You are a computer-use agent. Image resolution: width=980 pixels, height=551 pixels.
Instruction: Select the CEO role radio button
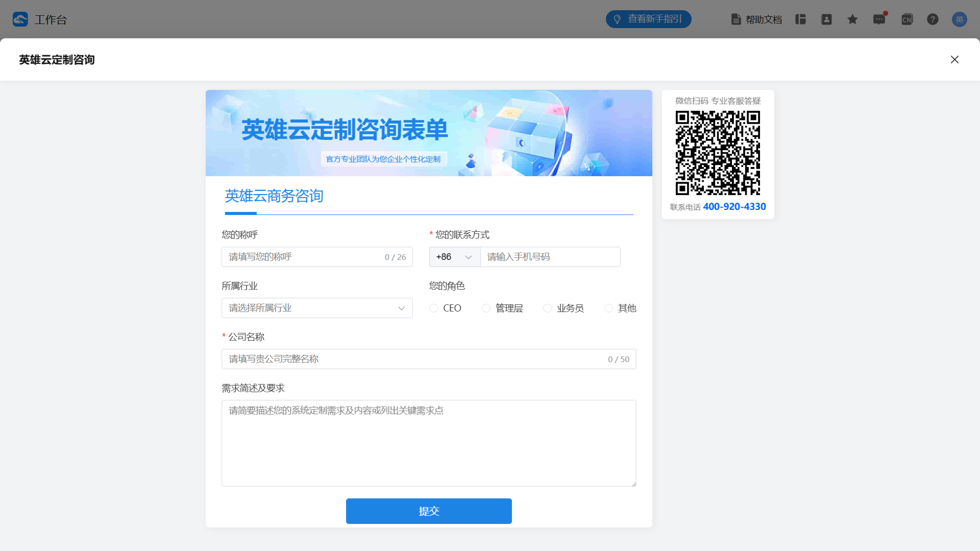pos(434,308)
